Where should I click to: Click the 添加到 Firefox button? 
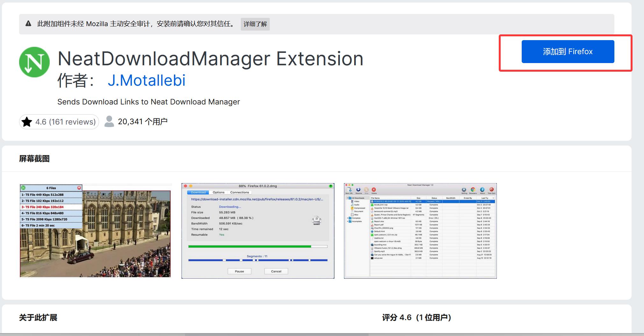(x=568, y=52)
